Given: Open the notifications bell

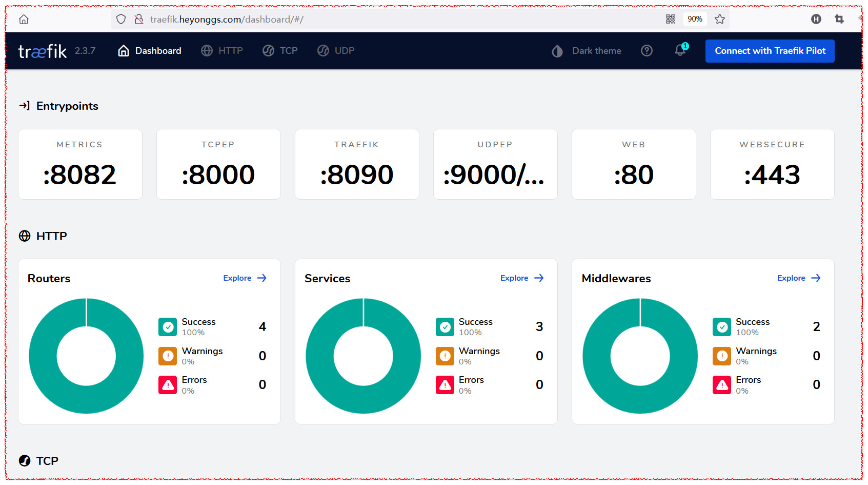Looking at the screenshot, I should coord(680,50).
